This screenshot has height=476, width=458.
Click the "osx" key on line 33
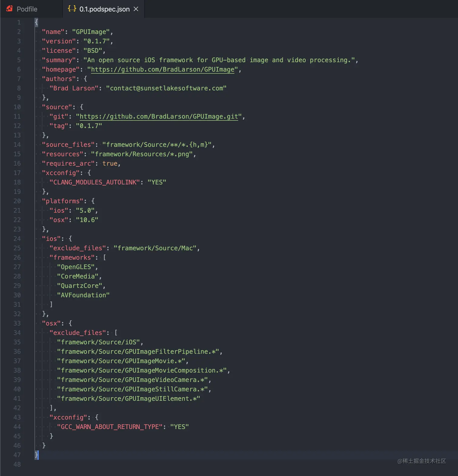(x=51, y=323)
